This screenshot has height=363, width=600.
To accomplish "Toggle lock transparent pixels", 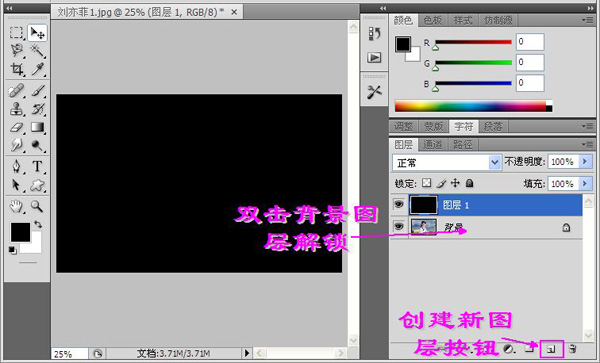I will pos(426,183).
